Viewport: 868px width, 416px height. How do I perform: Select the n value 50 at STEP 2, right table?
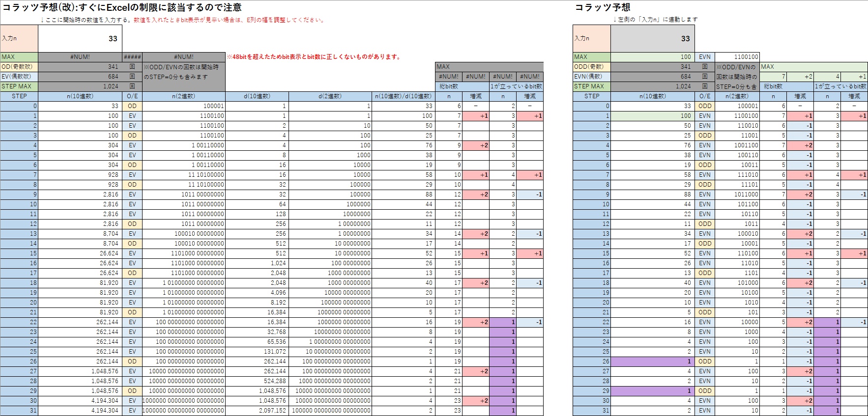(653, 126)
